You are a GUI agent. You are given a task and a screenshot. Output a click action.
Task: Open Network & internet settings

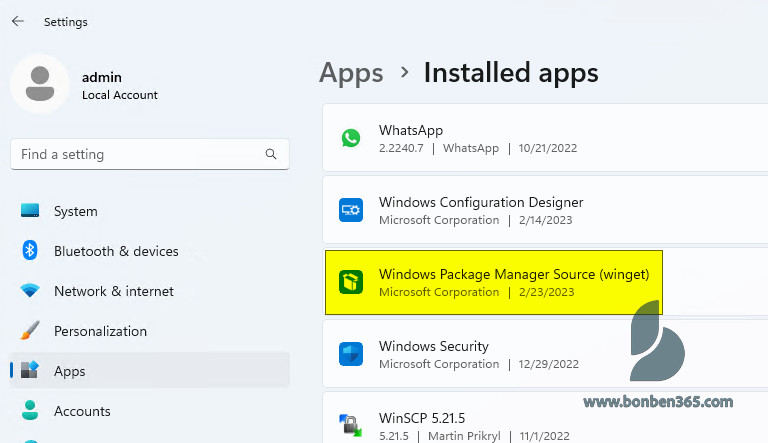[114, 291]
